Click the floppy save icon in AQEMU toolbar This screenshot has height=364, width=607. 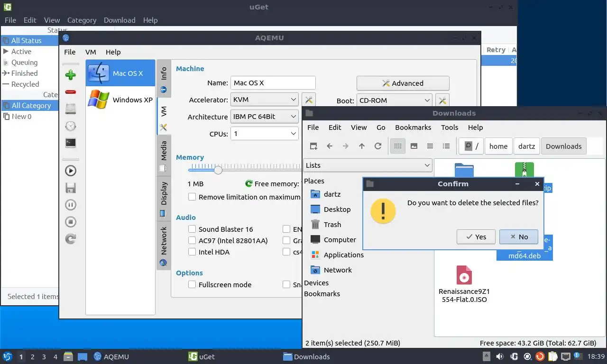[71, 188]
